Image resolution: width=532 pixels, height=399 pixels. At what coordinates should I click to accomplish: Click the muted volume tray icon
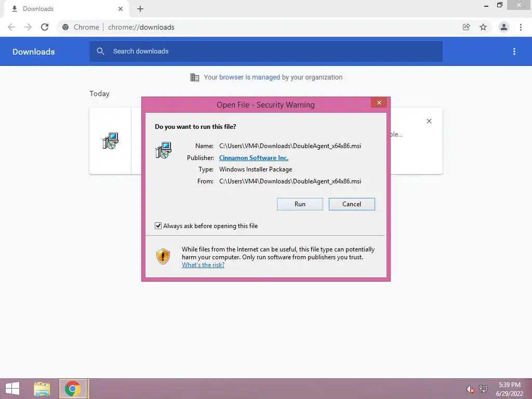coord(470,389)
